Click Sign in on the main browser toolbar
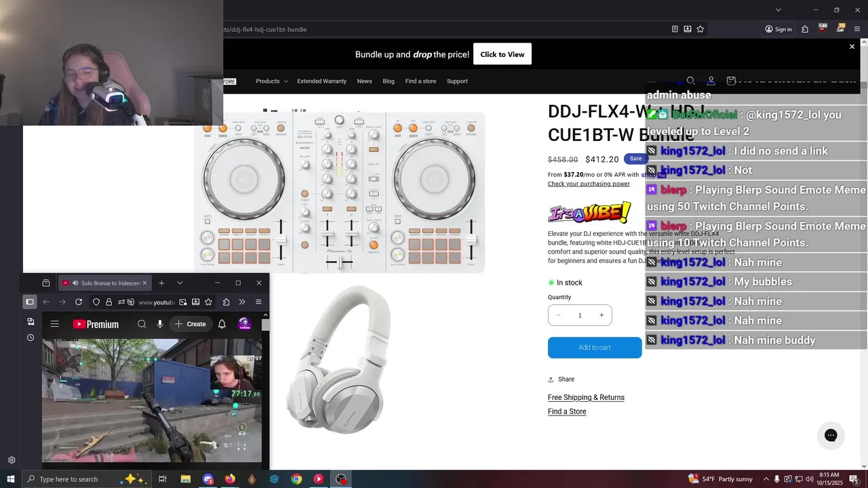 pos(778,29)
